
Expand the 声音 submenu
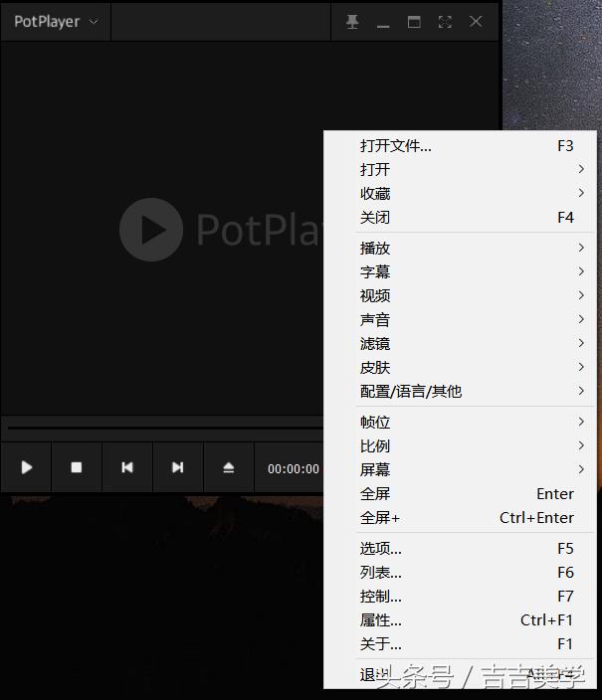click(460, 319)
